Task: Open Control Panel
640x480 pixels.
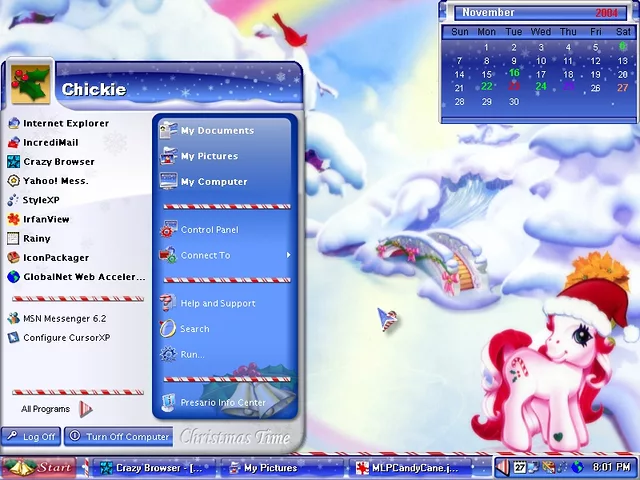Action: (x=199, y=230)
